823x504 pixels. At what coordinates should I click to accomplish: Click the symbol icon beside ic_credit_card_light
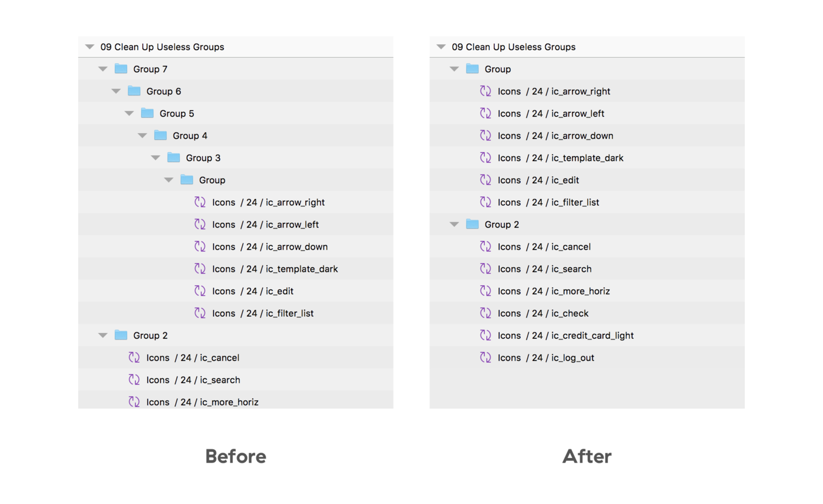coord(486,335)
